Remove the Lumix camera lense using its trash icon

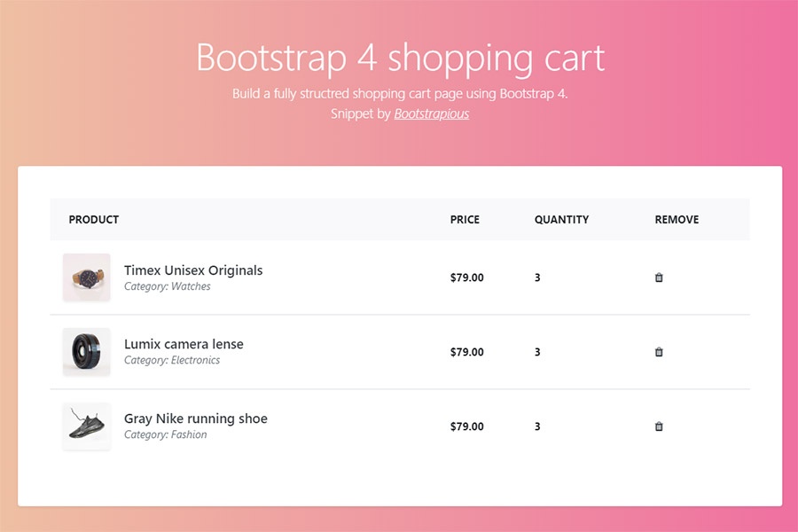click(659, 352)
